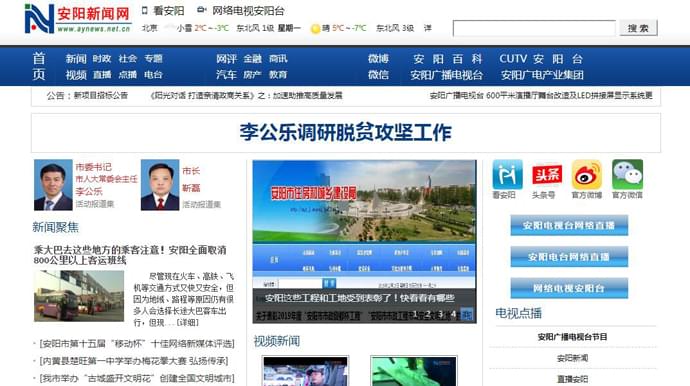Open the 官方微信 WeChat icon

[x=627, y=175]
